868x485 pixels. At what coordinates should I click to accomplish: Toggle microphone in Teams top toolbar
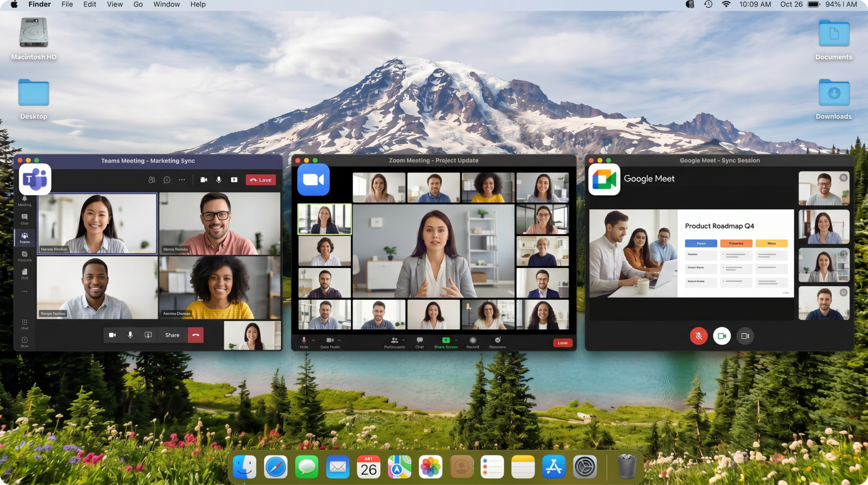[219, 180]
